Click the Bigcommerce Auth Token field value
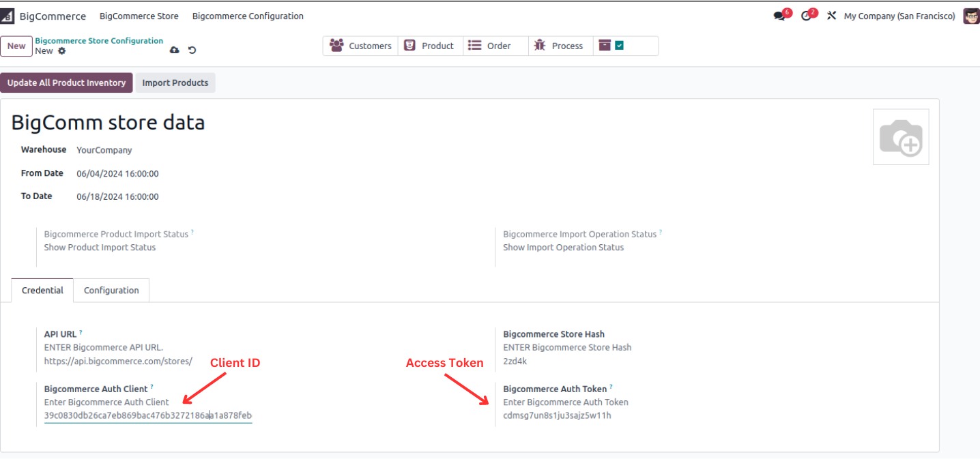 tap(557, 415)
